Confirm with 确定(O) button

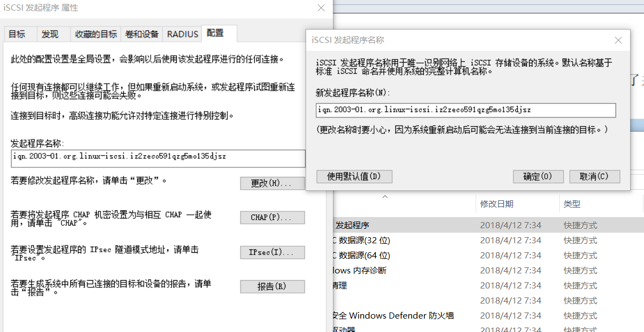[538, 176]
